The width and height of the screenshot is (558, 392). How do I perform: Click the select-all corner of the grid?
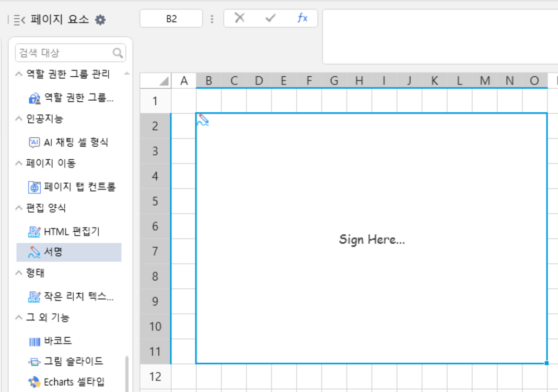click(x=156, y=81)
